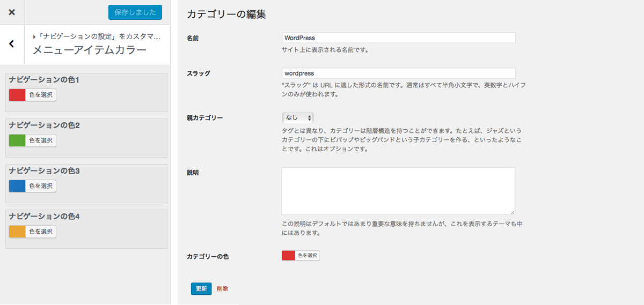This screenshot has height=305, width=644.
Task: Click the 削除 delete link
Action: tap(222, 288)
